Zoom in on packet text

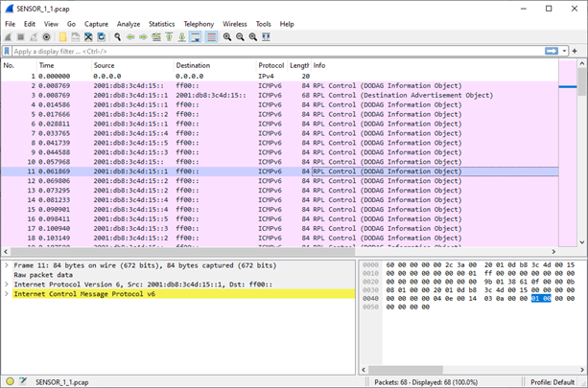pyautogui.click(x=227, y=37)
